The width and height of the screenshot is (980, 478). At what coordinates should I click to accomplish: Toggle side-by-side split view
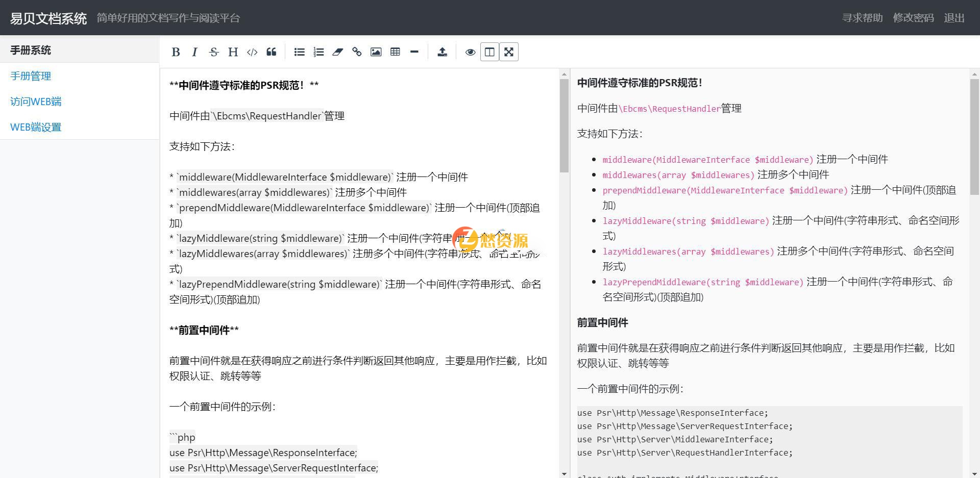pos(489,52)
